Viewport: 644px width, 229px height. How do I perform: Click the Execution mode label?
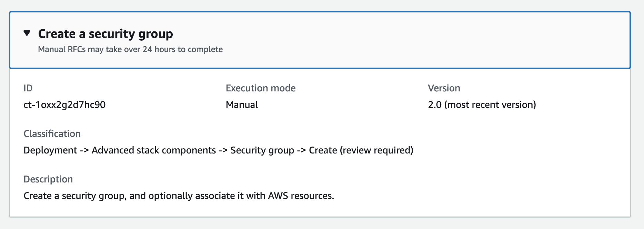261,88
